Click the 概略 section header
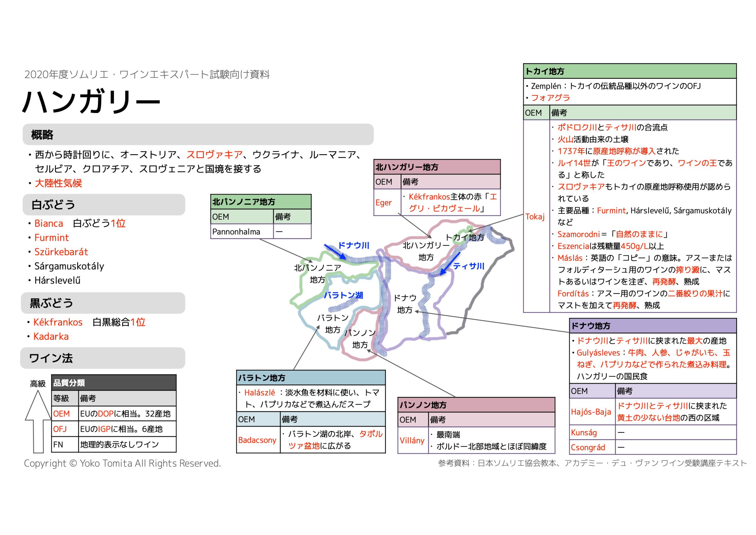The image size is (756, 535). 198,134
